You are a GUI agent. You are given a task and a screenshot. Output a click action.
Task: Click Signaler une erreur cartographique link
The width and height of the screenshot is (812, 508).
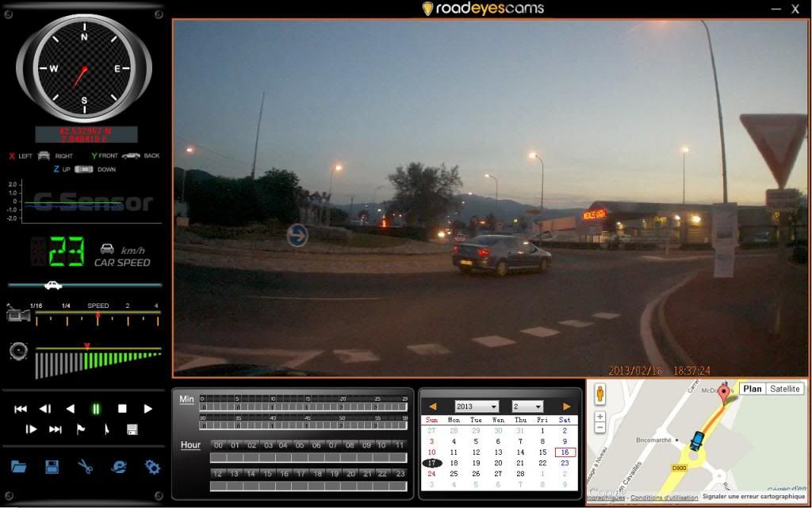click(x=753, y=497)
